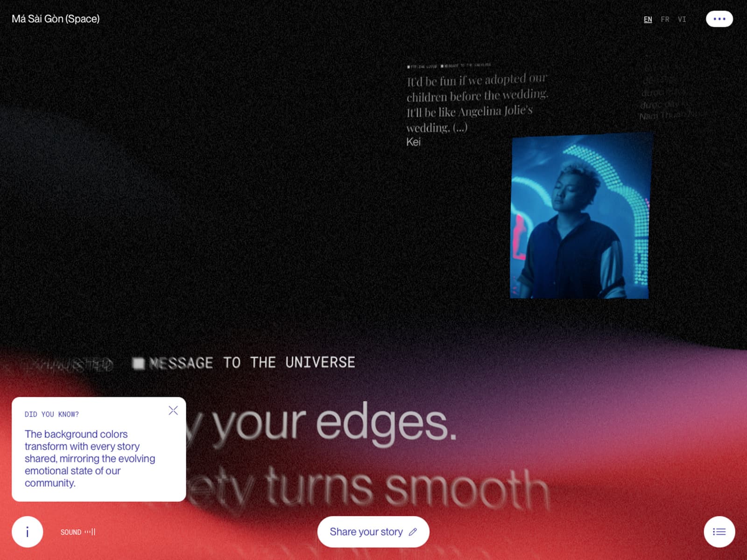The height and width of the screenshot is (560, 747).
Task: Click the pencil icon in Share your story
Action: (x=413, y=532)
